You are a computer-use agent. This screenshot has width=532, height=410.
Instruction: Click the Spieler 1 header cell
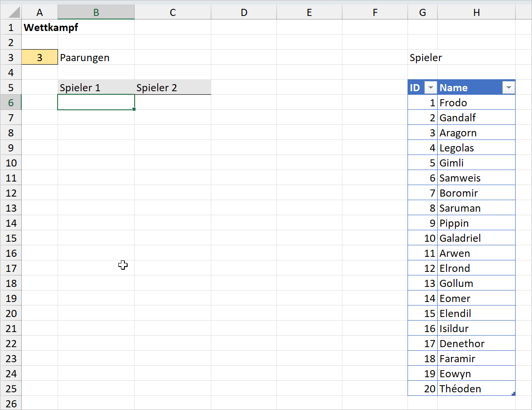click(96, 88)
